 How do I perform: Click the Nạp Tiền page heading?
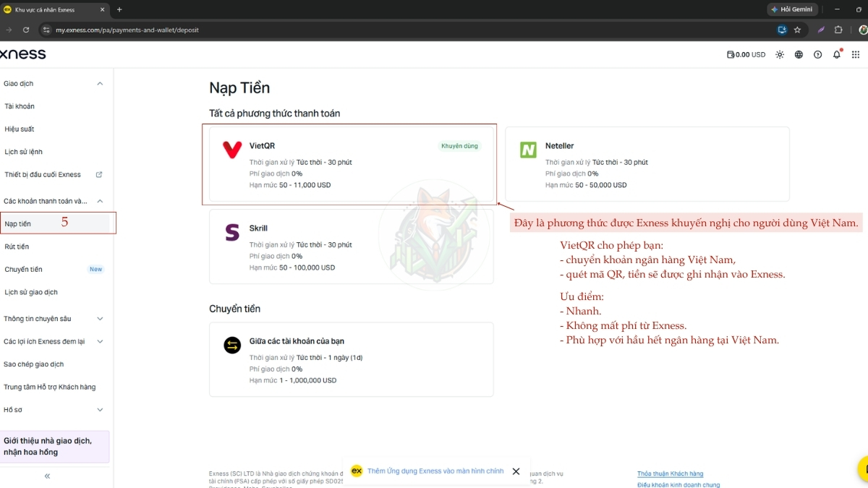pyautogui.click(x=239, y=87)
